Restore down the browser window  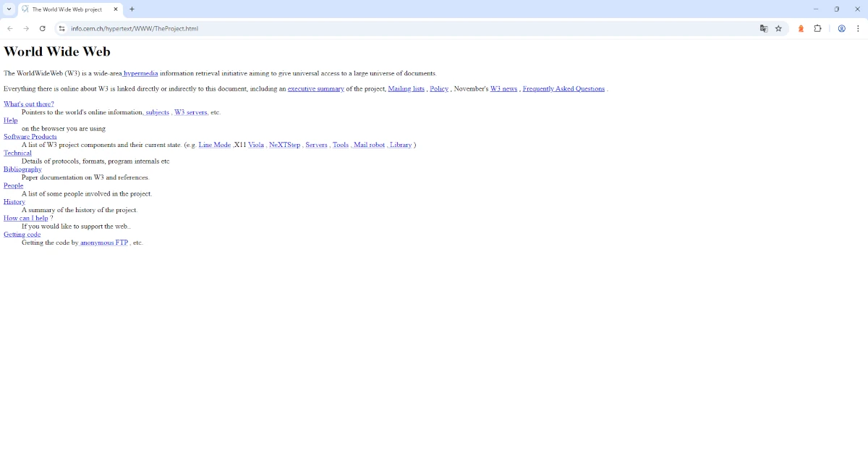click(x=837, y=9)
